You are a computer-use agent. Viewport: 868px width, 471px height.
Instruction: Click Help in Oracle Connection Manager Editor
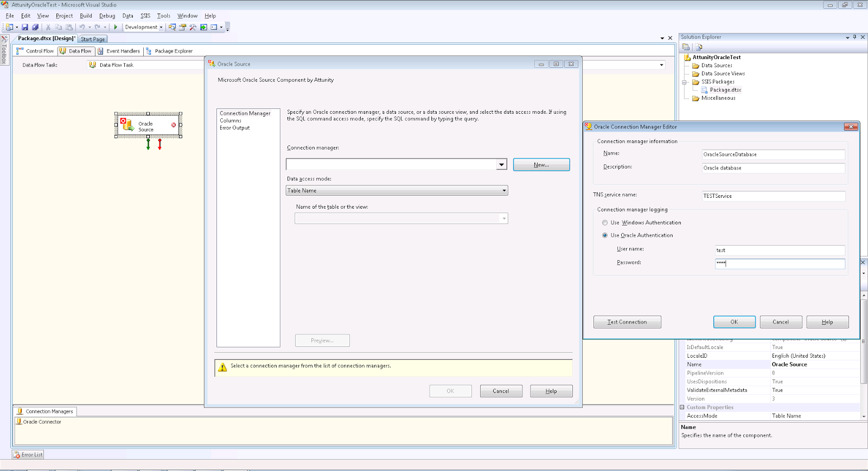(x=827, y=322)
